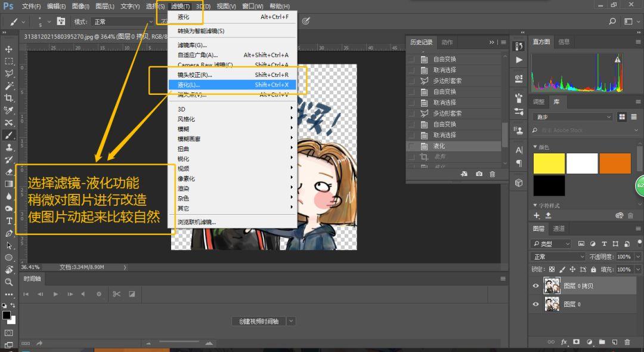Create a new layer icon
The width and height of the screenshot is (644, 352).
(x=614, y=342)
